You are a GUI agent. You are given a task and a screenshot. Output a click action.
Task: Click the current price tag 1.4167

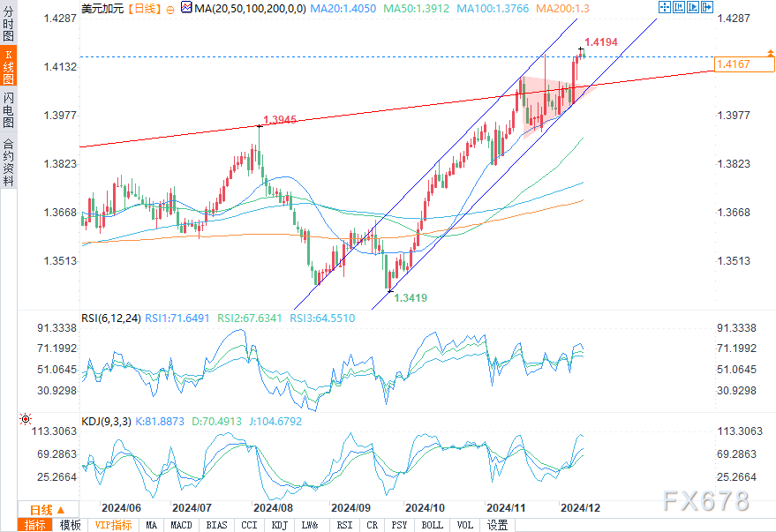[745, 64]
